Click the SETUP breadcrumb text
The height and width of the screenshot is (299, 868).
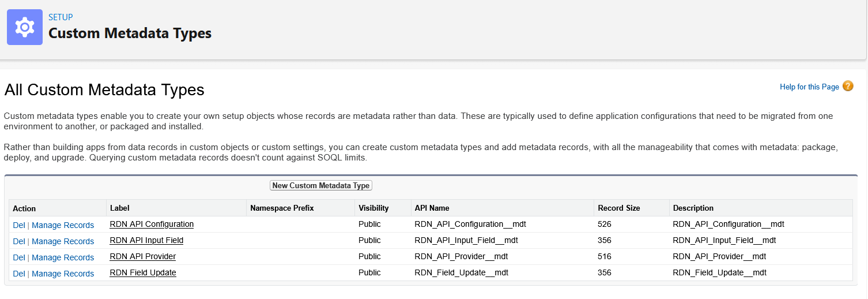pos(61,17)
